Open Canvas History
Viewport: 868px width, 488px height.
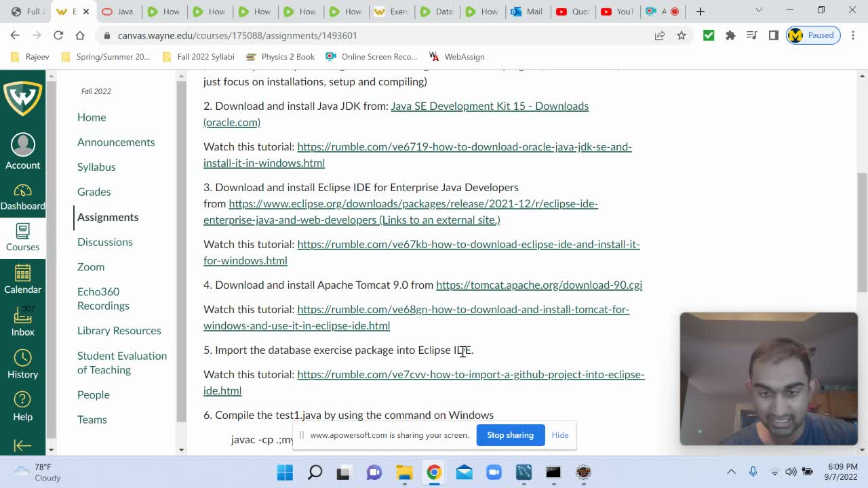point(22,364)
